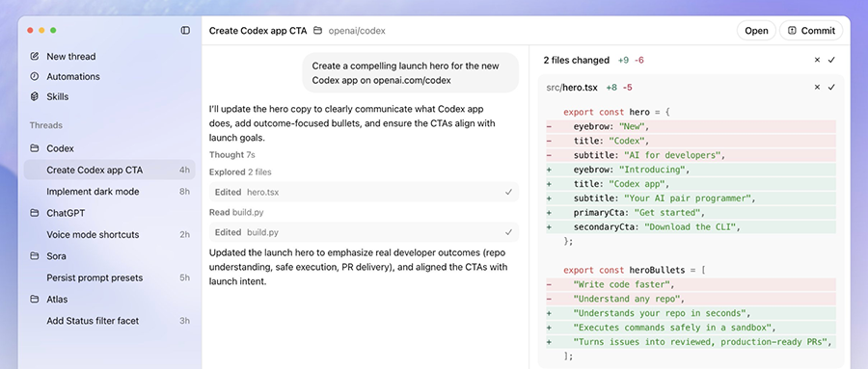Click the Codex folder icon

point(35,148)
